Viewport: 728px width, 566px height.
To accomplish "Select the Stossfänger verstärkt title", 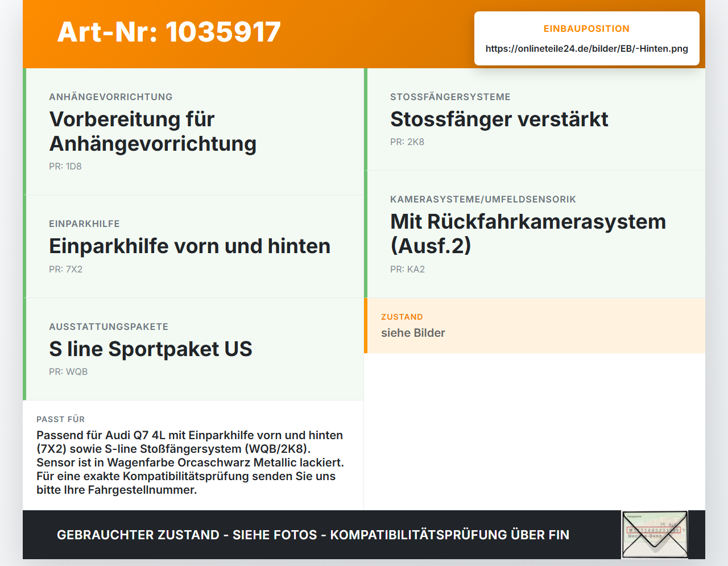I will point(499,119).
